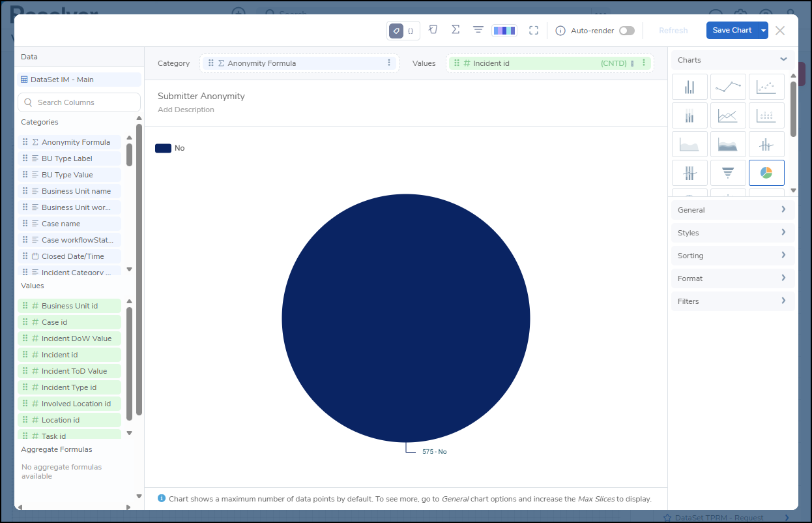Select the Closed Date/Time column

pos(70,256)
